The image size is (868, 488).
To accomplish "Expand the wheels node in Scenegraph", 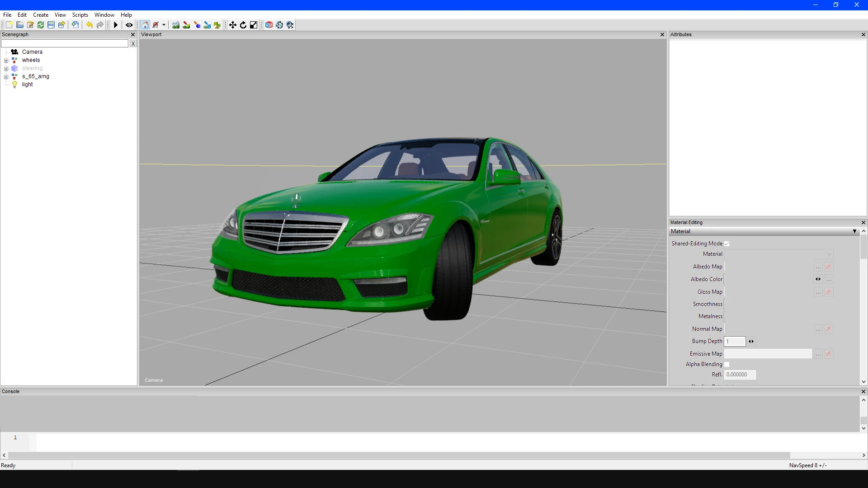I will (x=6, y=61).
